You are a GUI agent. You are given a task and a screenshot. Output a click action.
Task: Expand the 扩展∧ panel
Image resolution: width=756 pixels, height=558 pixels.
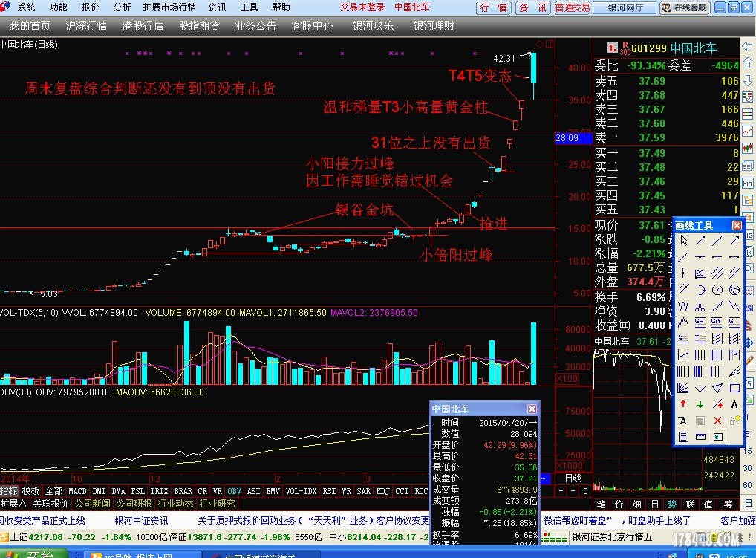[13, 504]
